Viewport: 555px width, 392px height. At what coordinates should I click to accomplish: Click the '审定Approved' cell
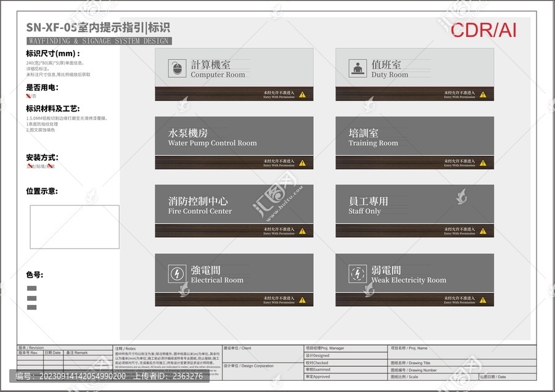tap(346, 377)
